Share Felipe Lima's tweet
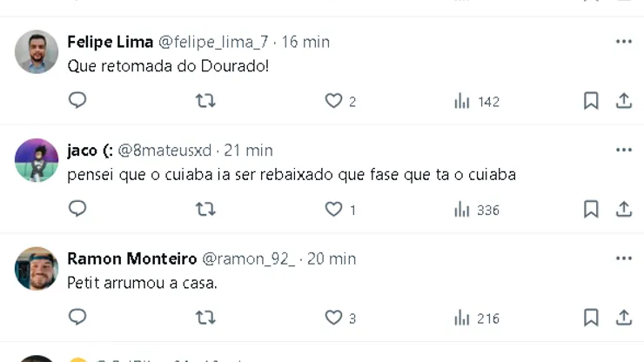The image size is (644, 362). 624,101
